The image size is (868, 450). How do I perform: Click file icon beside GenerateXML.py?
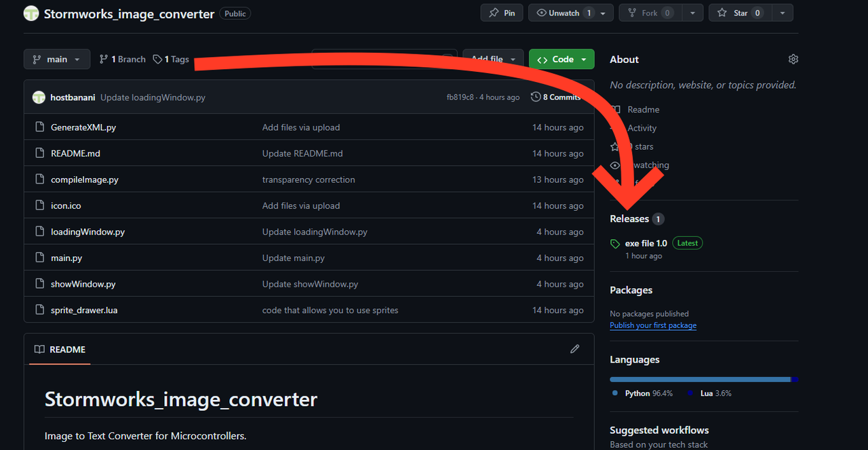point(39,127)
